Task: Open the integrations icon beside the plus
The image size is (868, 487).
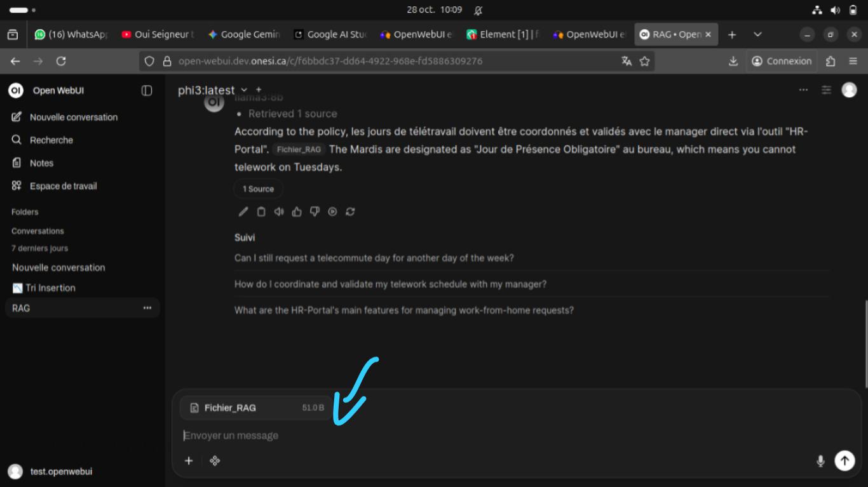Action: pos(215,460)
